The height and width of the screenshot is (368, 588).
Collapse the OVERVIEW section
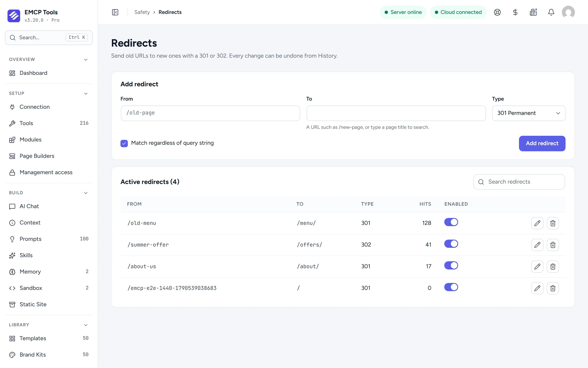pyautogui.click(x=86, y=60)
